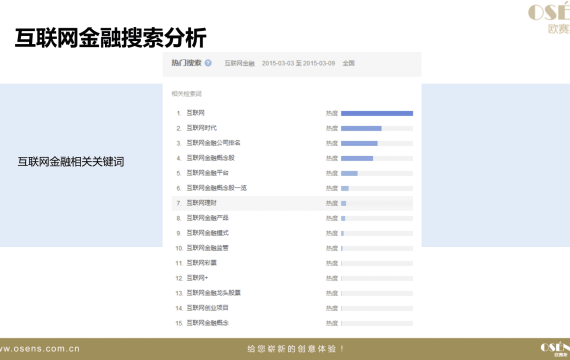Click the 相关检索词 section label

(x=186, y=94)
